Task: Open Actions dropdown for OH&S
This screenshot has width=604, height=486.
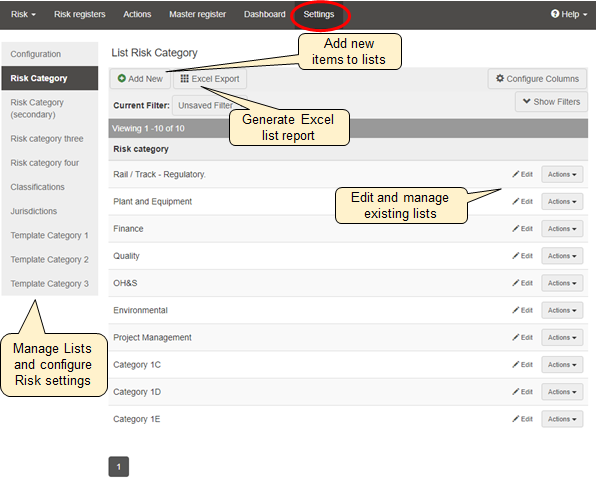Action: [562, 283]
